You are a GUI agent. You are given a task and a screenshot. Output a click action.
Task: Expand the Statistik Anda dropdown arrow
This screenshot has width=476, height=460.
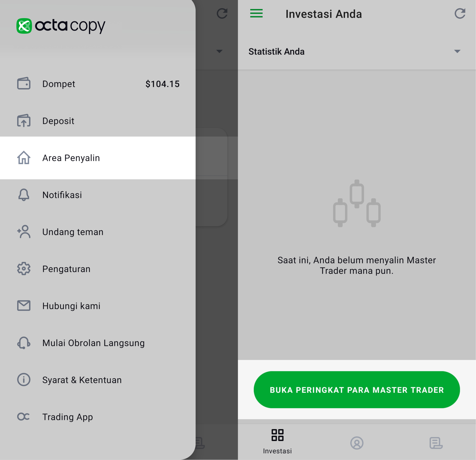[457, 51]
